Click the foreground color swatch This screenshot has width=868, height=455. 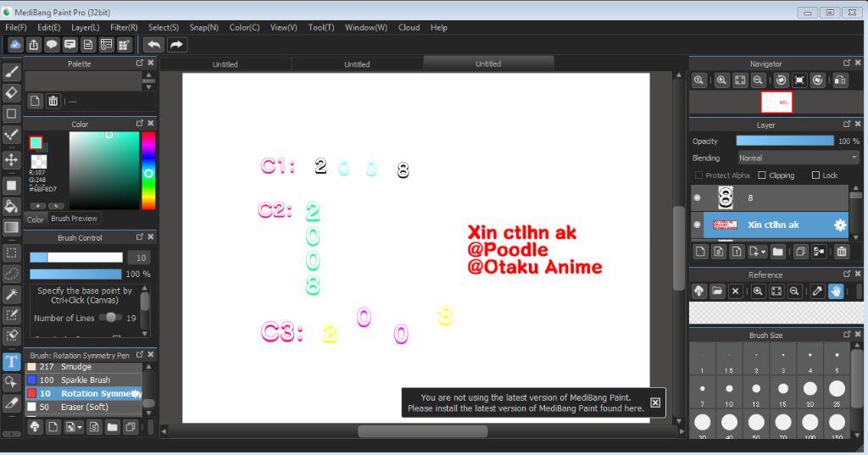36,143
